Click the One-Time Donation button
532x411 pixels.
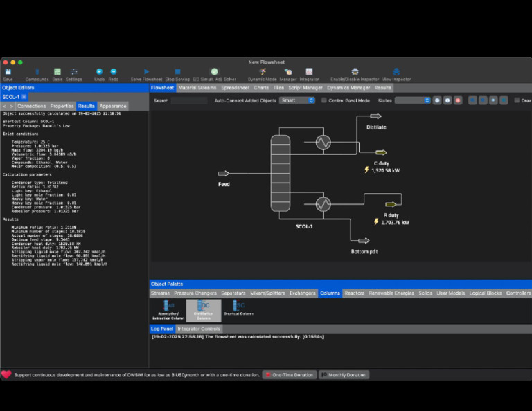point(290,375)
